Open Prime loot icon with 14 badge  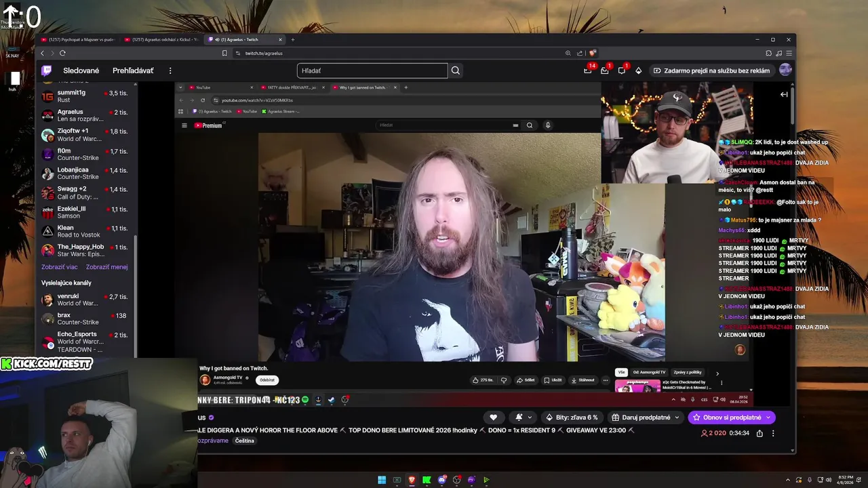588,70
